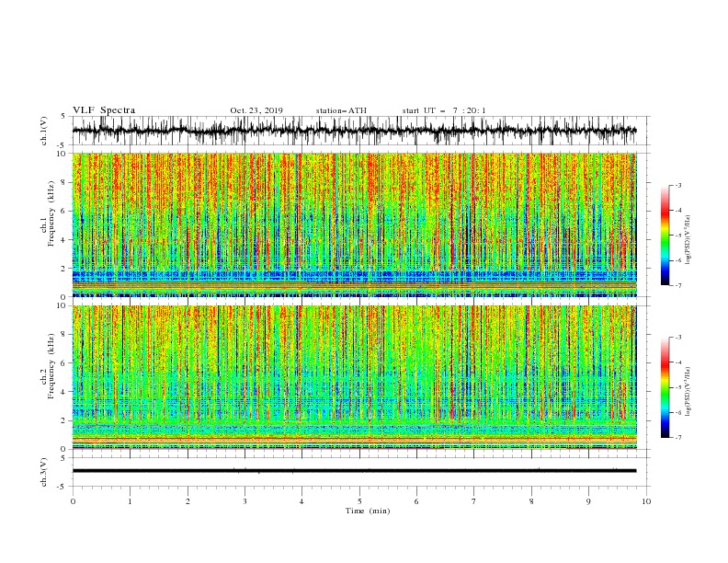Click the lower PSD color scale bar
This screenshot has width=728, height=563.
665,387
